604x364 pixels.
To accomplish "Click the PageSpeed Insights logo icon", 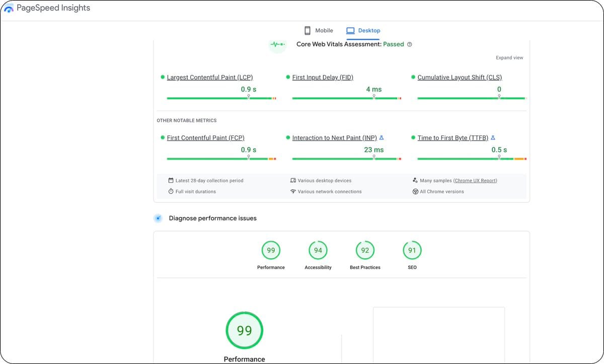I will click(x=9, y=9).
